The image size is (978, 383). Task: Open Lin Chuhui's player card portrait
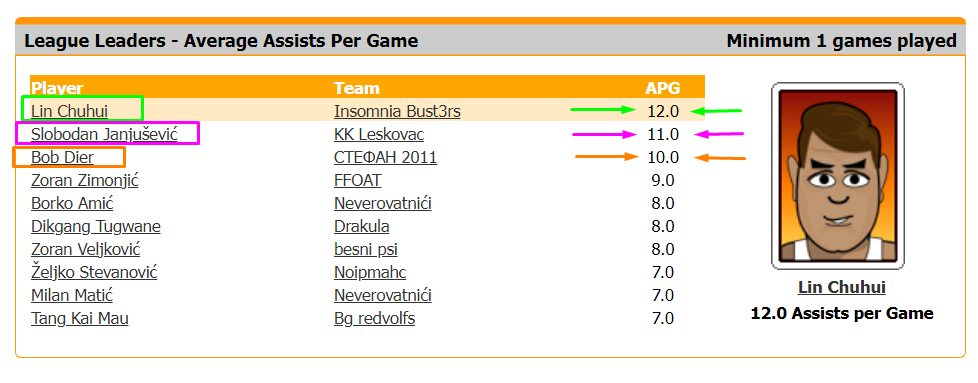tap(838, 176)
